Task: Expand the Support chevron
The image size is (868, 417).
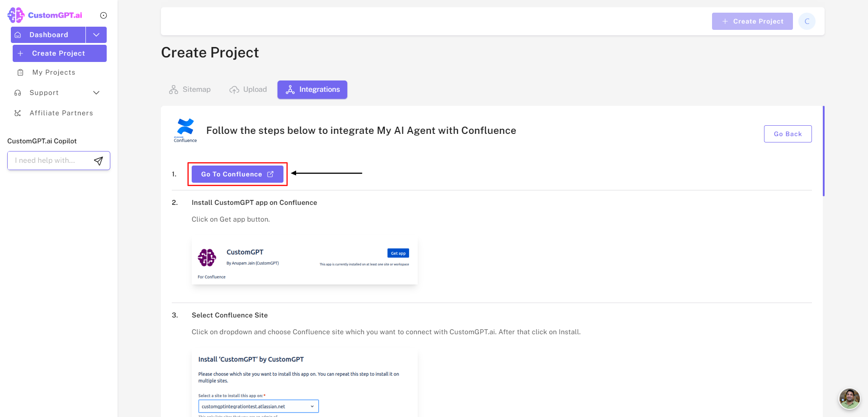Action: [96, 93]
